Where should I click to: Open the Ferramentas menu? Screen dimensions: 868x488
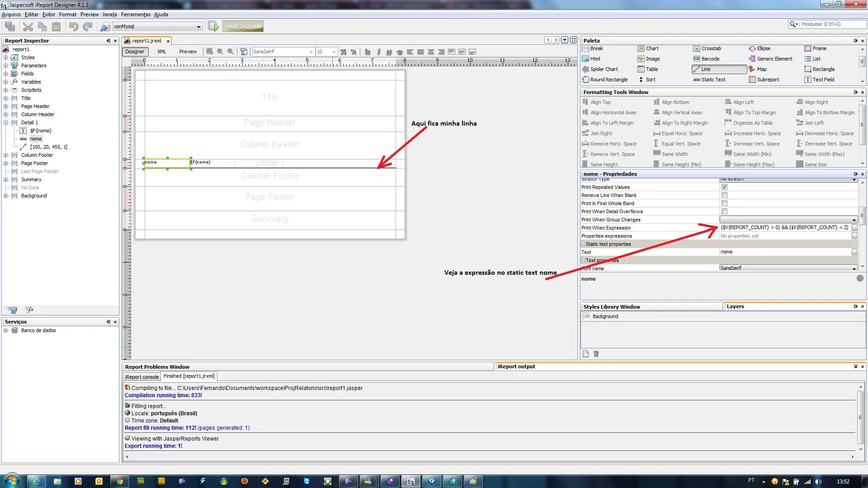click(135, 14)
